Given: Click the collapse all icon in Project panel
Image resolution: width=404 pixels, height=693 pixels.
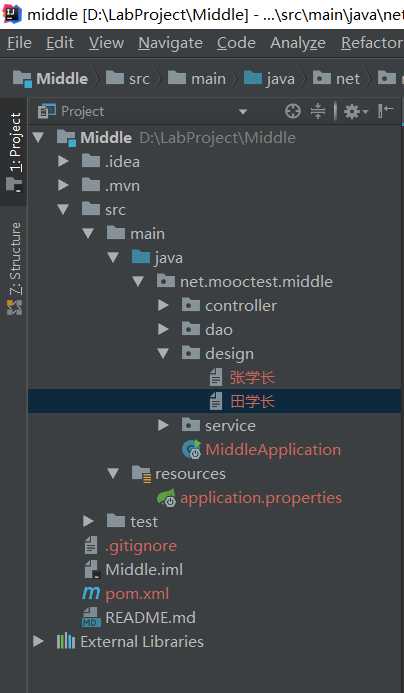Looking at the screenshot, I should [317, 111].
